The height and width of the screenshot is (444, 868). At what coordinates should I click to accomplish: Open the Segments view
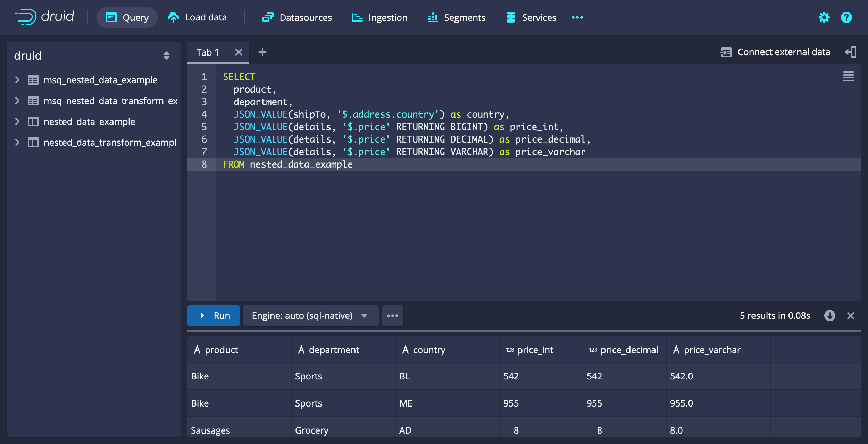(x=456, y=17)
